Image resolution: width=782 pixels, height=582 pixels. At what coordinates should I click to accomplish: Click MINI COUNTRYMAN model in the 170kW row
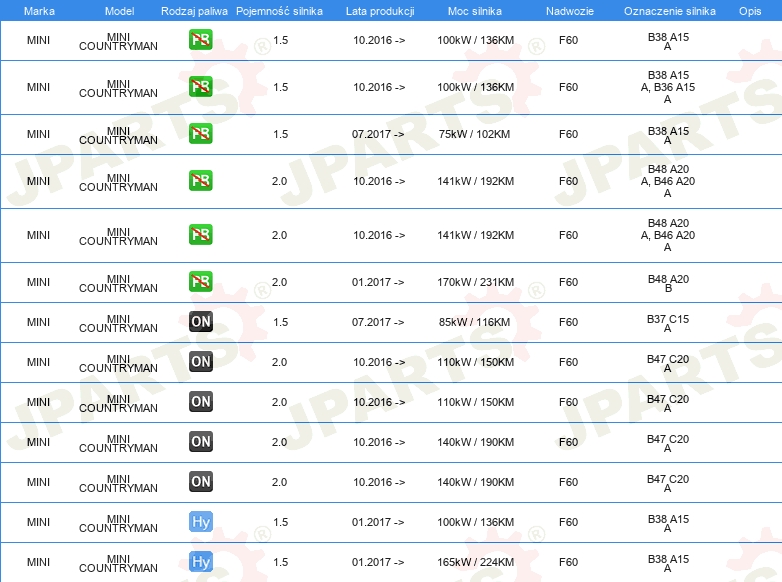click(118, 284)
